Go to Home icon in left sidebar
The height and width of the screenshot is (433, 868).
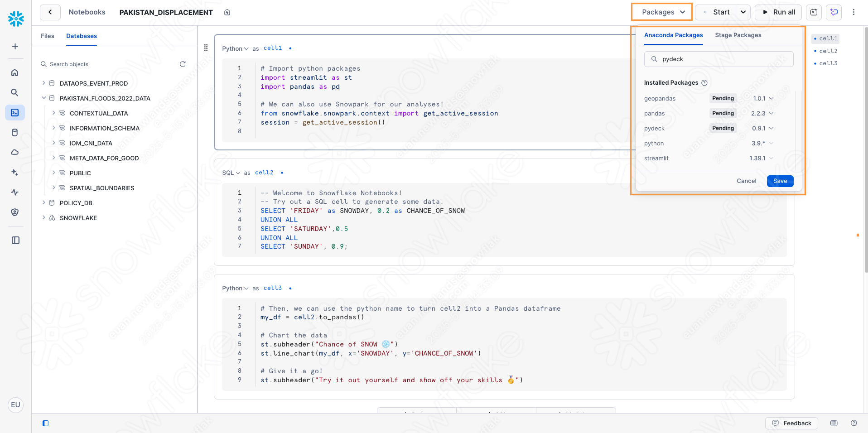[15, 72]
